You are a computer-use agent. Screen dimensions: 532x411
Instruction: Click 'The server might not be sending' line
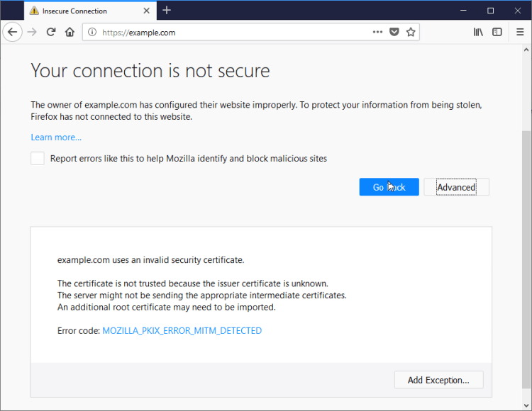click(202, 295)
